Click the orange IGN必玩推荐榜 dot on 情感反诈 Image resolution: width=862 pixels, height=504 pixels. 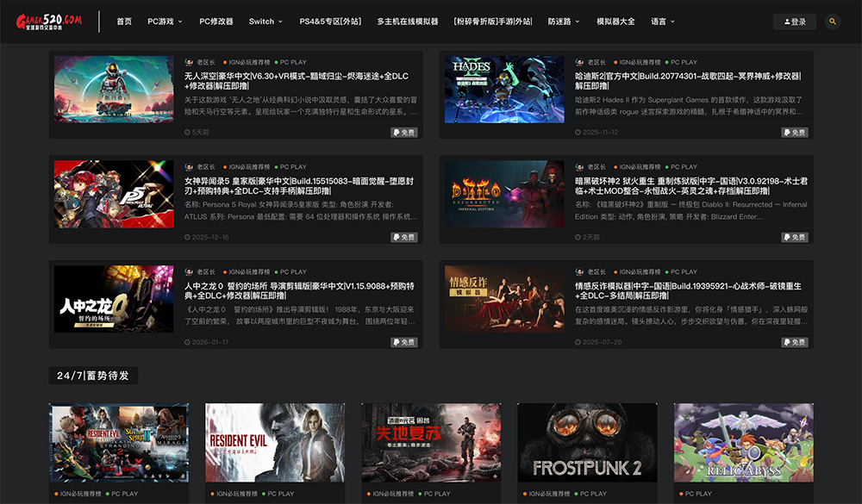[614, 270]
